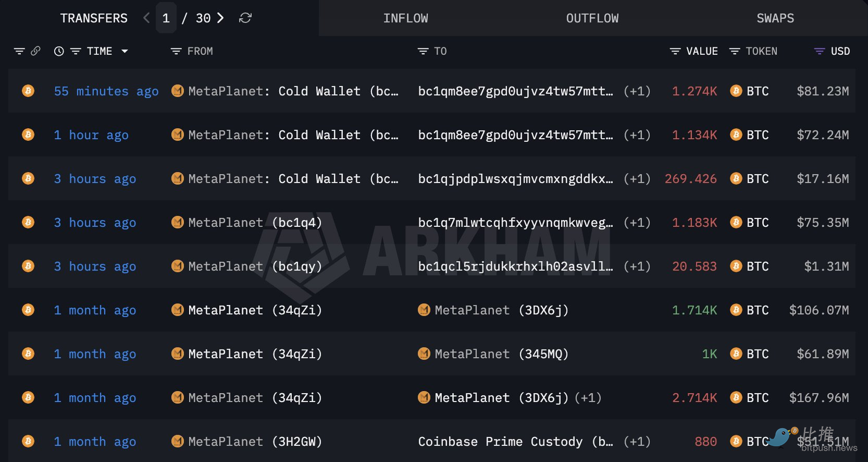This screenshot has height=462, width=868.
Task: Open the filter icon beside the link column
Action: [19, 51]
